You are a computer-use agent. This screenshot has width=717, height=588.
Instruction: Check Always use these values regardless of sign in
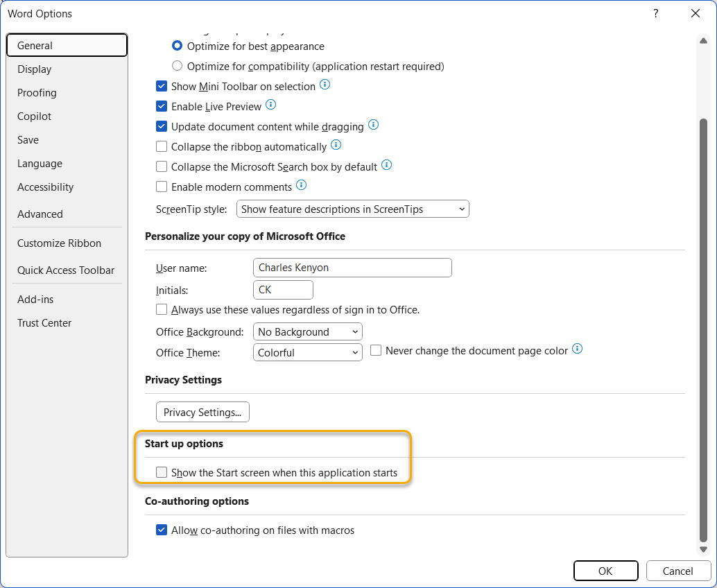click(x=162, y=309)
